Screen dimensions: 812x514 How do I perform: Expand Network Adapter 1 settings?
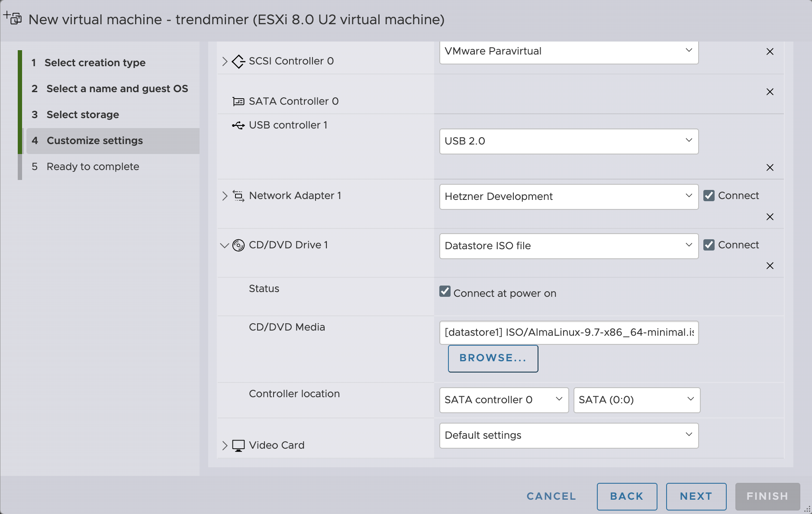(x=225, y=196)
